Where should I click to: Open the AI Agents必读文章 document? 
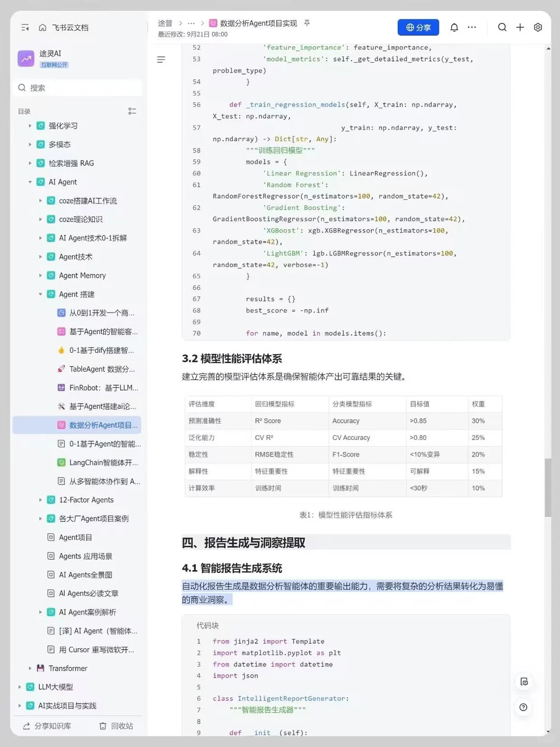pyautogui.click(x=88, y=593)
